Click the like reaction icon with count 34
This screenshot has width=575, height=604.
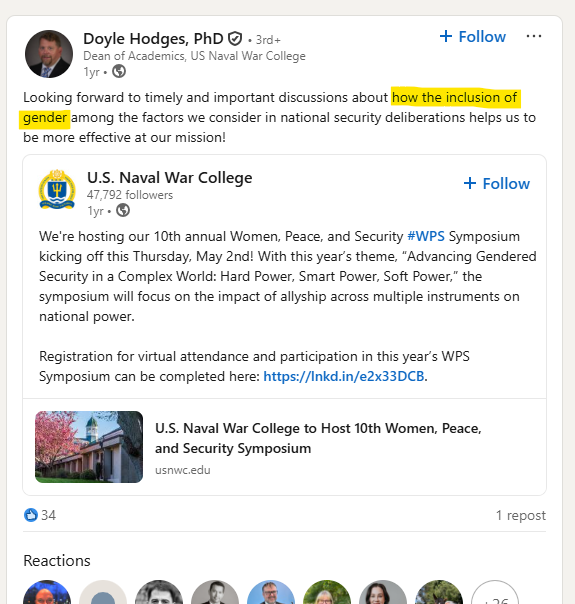[x=31, y=515]
